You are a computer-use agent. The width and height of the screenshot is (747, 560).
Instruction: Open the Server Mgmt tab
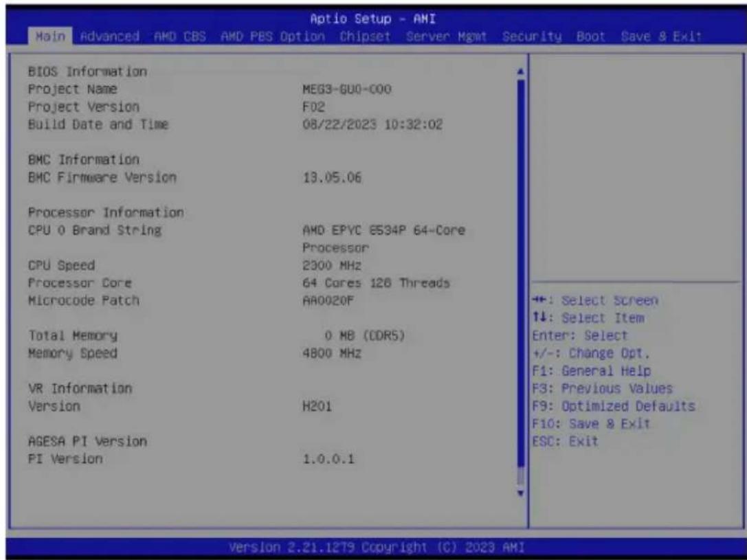(x=447, y=36)
